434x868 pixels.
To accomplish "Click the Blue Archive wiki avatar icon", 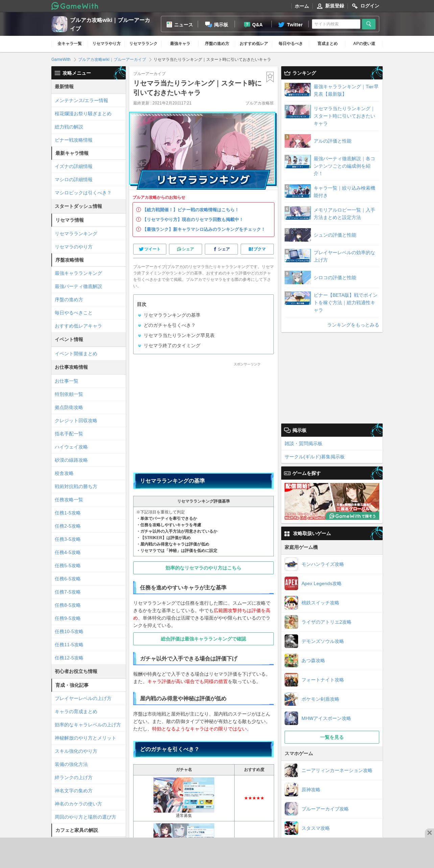I will pos(59,24).
